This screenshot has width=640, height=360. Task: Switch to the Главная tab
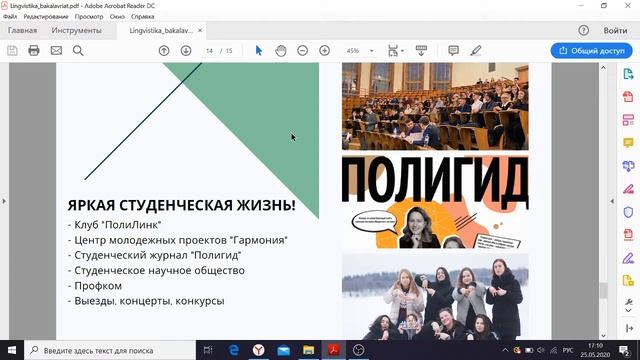22,31
